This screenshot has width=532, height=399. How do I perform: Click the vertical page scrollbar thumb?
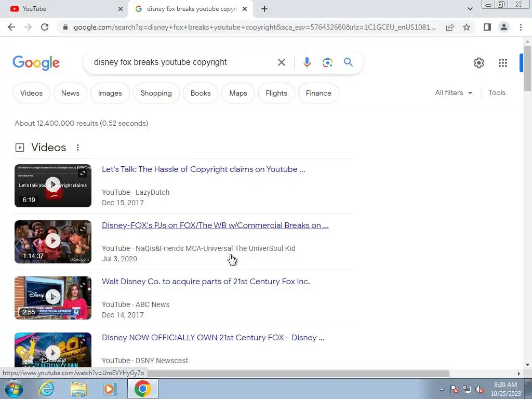pyautogui.click(x=527, y=68)
